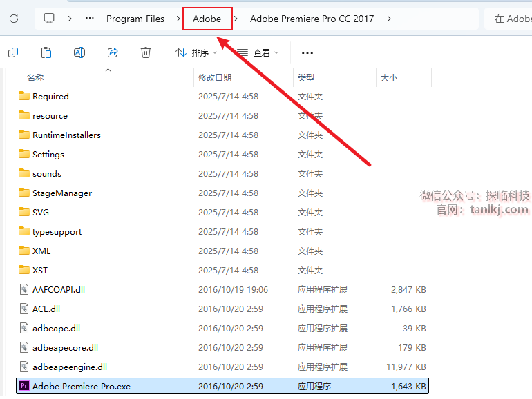Select the Required folder name
Screen dimensions: 532x399
[x=50, y=96]
